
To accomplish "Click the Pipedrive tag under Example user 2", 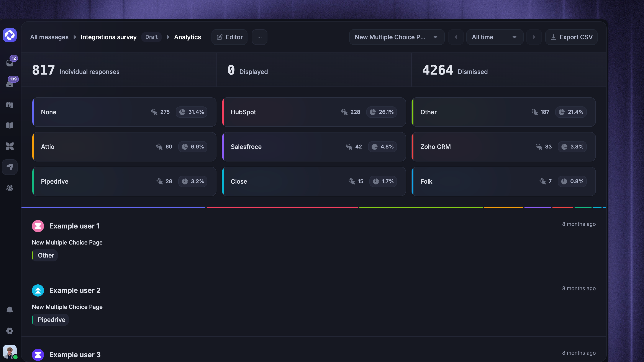I will coord(50,320).
